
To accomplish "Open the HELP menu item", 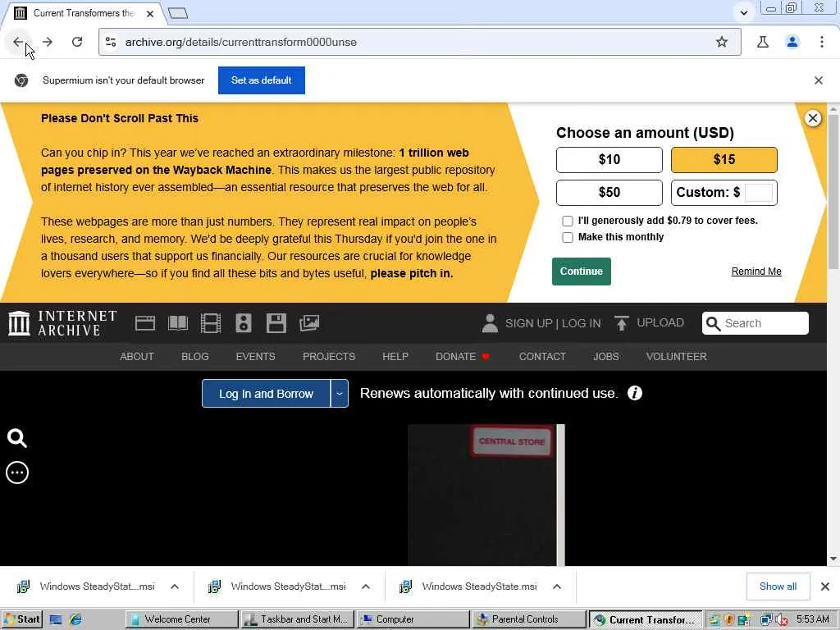I will (x=395, y=356).
